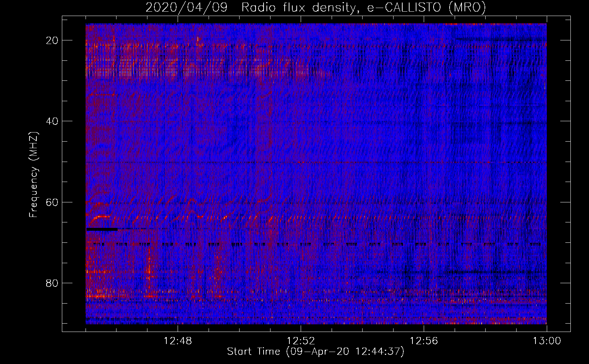This screenshot has width=589, height=364.
Task: Click the time tick label "12:48"
Action: point(178,341)
